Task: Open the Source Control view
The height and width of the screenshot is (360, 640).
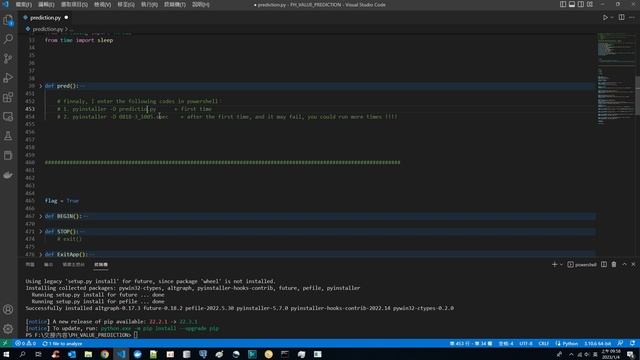Action: pos(8,58)
